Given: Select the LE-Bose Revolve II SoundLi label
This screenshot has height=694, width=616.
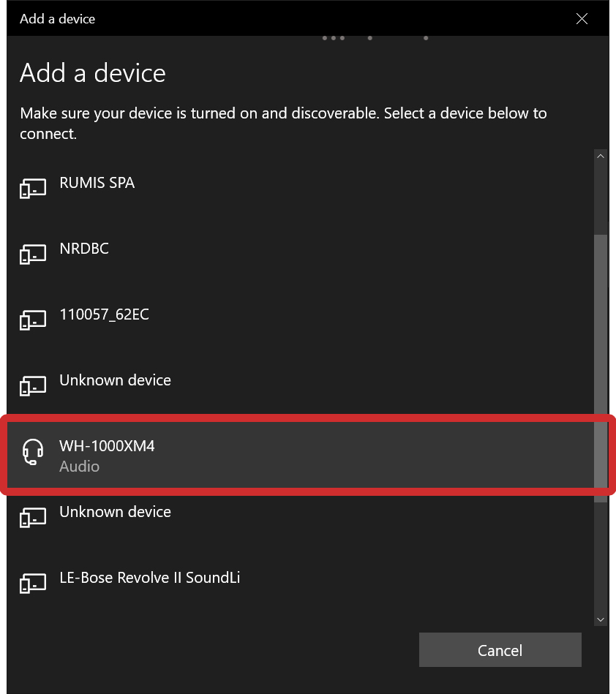Looking at the screenshot, I should click(149, 578).
